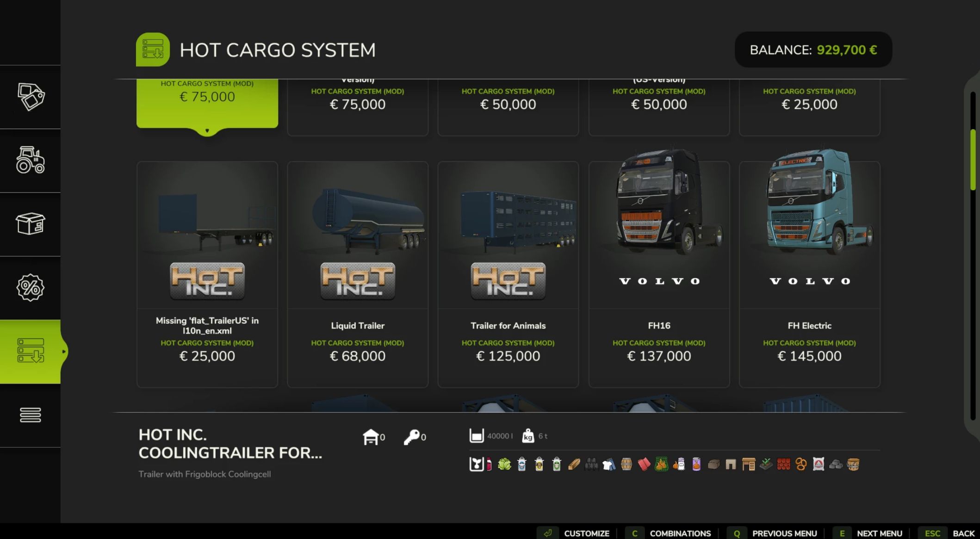Select the highlighted green €75,000 card

point(207,104)
